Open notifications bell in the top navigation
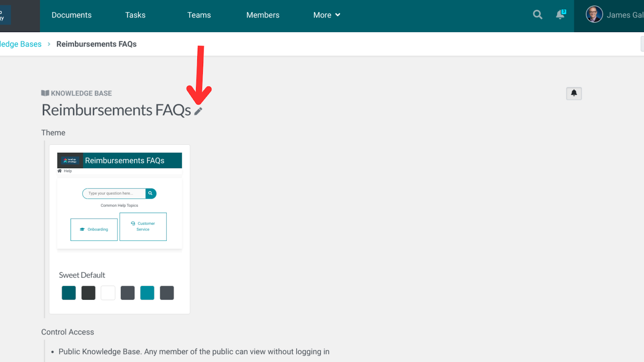Screen dimensions: 644x362 pos(560,15)
